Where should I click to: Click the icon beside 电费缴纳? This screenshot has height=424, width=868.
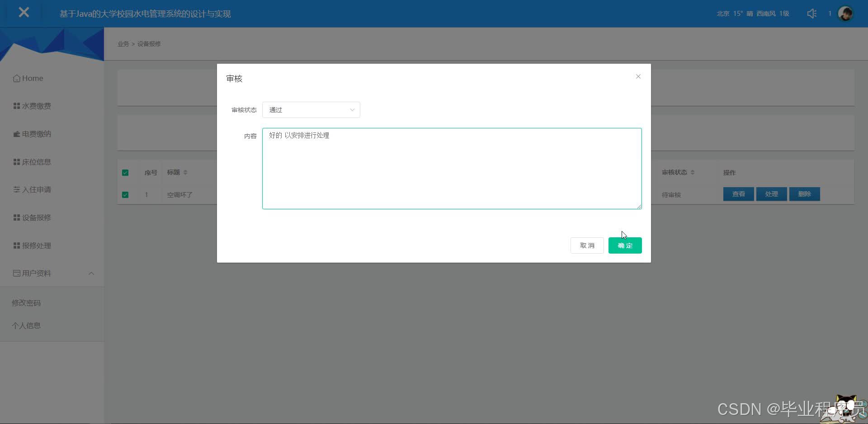[17, 134]
